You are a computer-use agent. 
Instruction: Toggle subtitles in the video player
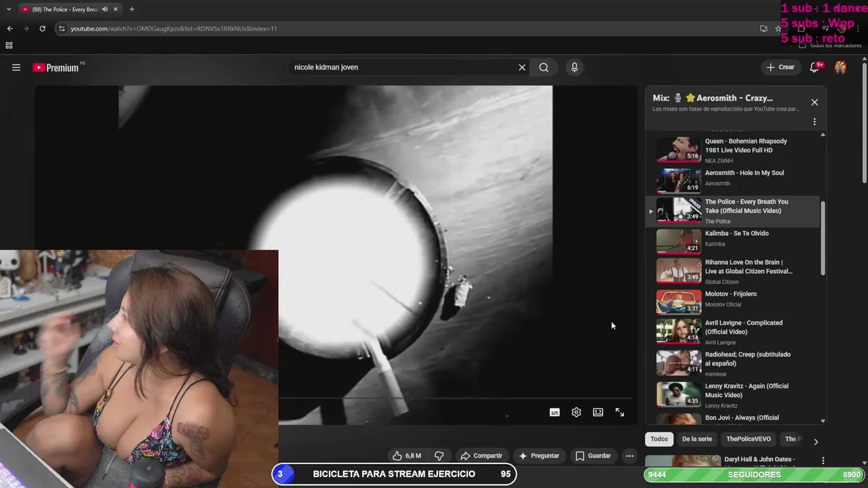point(555,412)
